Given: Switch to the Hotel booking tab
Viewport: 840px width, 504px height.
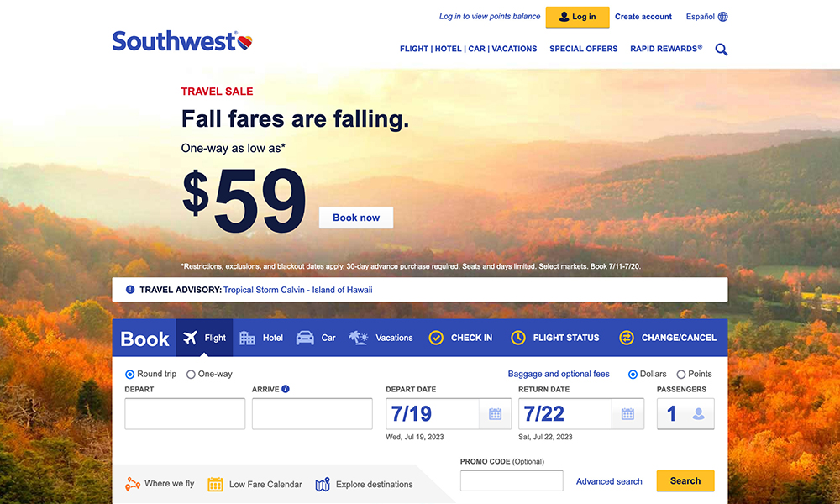Looking at the screenshot, I should [x=261, y=338].
